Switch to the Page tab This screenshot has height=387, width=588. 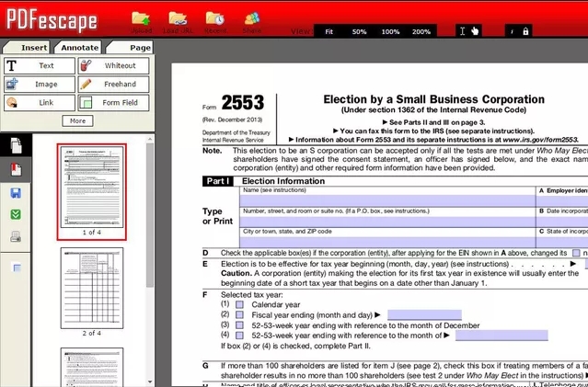click(130, 48)
